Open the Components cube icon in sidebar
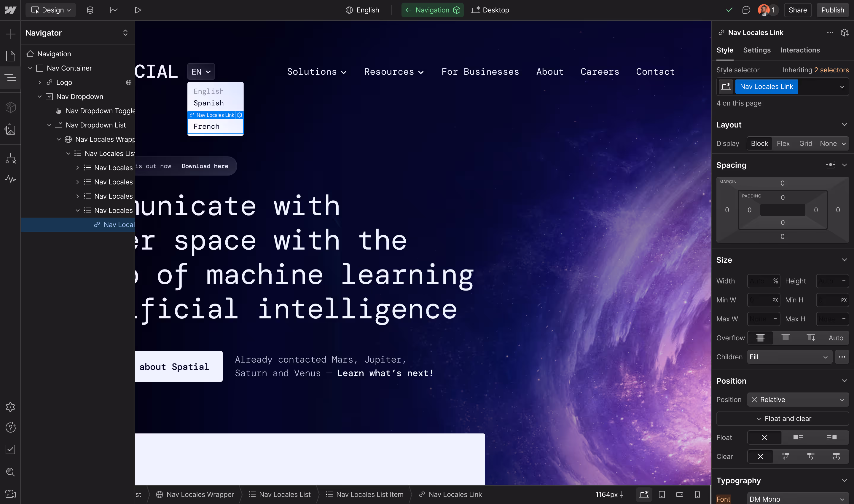The image size is (854, 504). coord(11,107)
